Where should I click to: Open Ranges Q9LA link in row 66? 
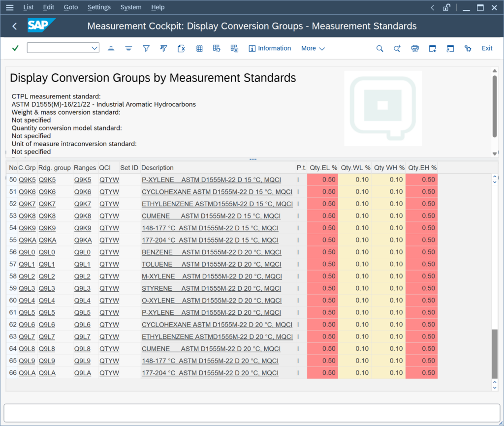click(x=83, y=373)
